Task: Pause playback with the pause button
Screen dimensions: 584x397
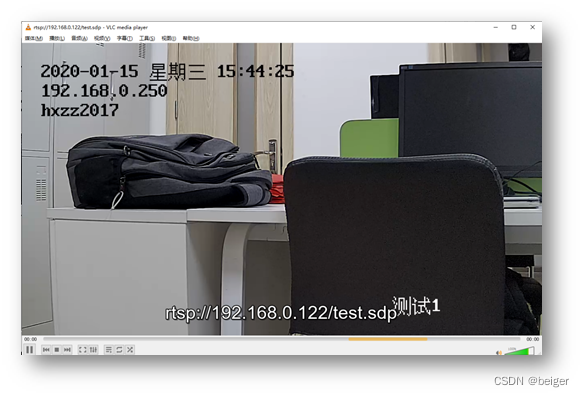Action: (x=30, y=349)
